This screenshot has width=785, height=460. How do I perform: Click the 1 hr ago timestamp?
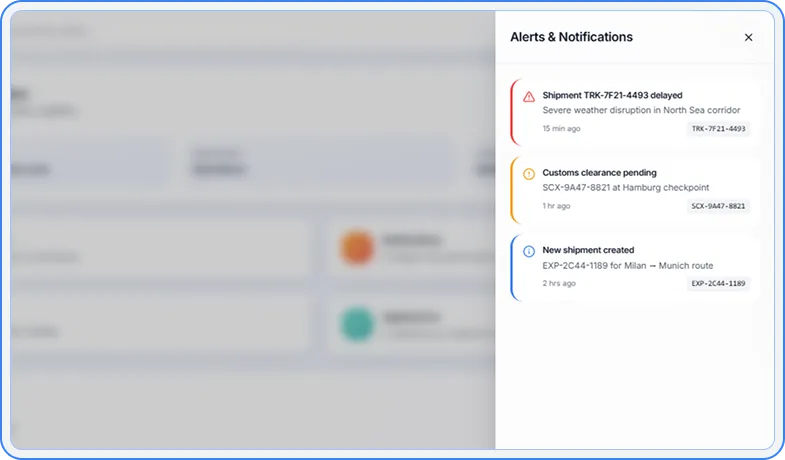coord(556,206)
